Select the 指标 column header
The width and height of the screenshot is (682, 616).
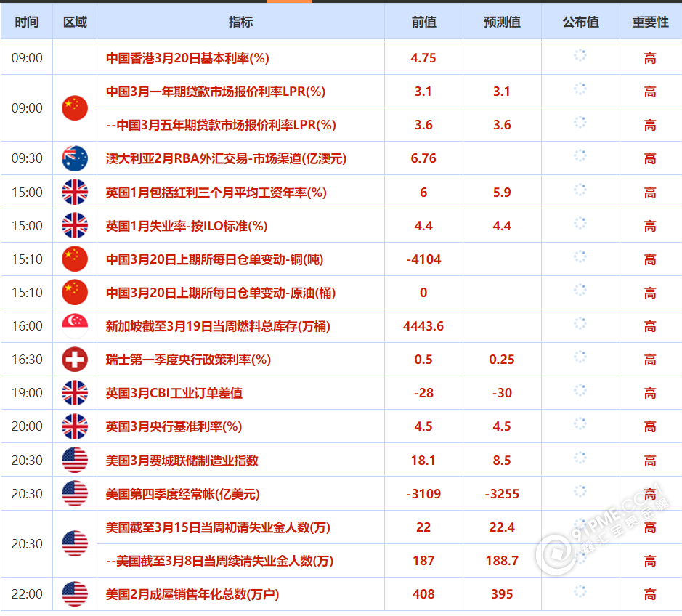(x=240, y=22)
